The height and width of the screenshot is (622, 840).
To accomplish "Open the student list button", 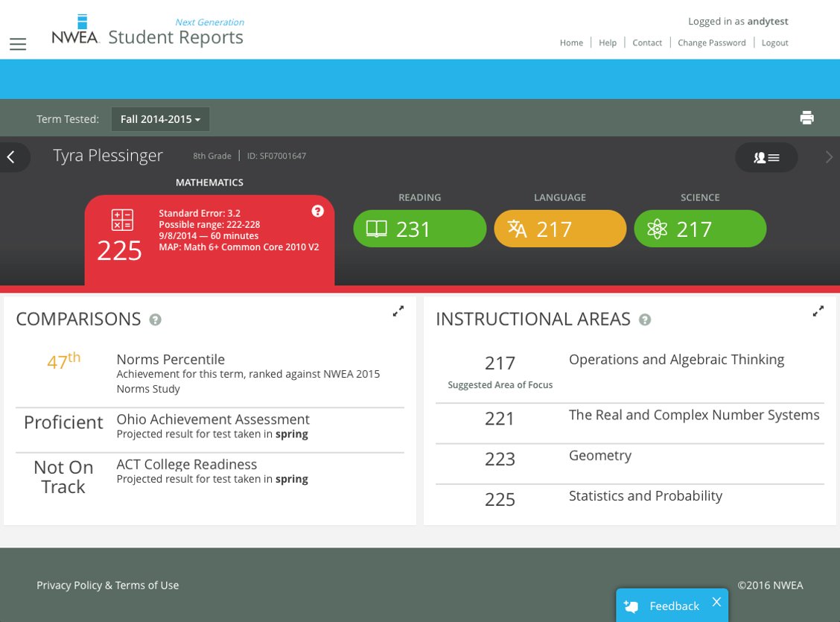I will [x=766, y=157].
